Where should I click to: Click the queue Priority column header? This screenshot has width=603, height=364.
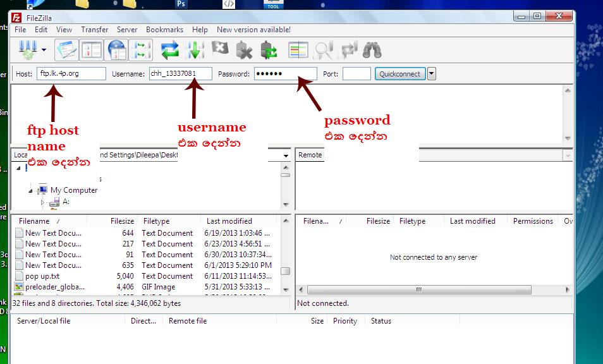point(345,321)
